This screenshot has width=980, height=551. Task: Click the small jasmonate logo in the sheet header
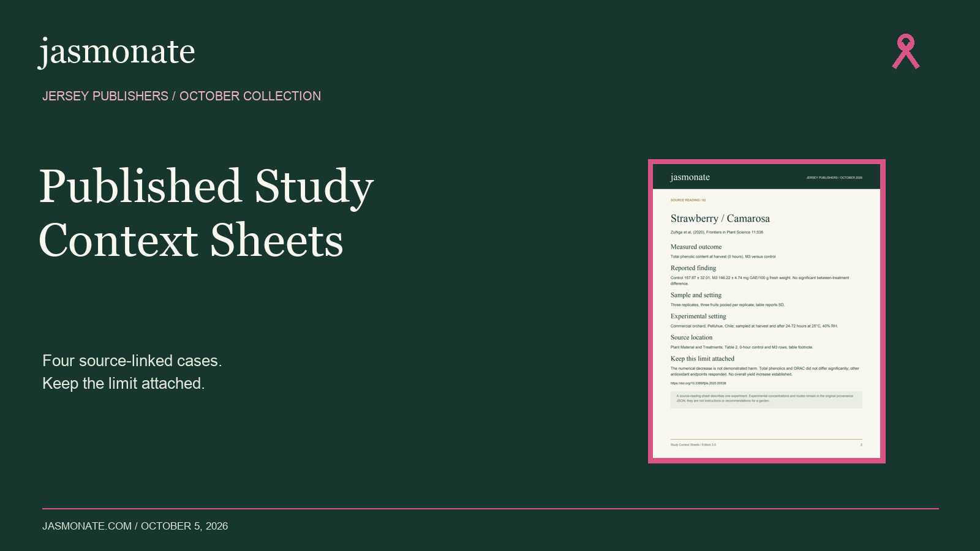(x=690, y=177)
